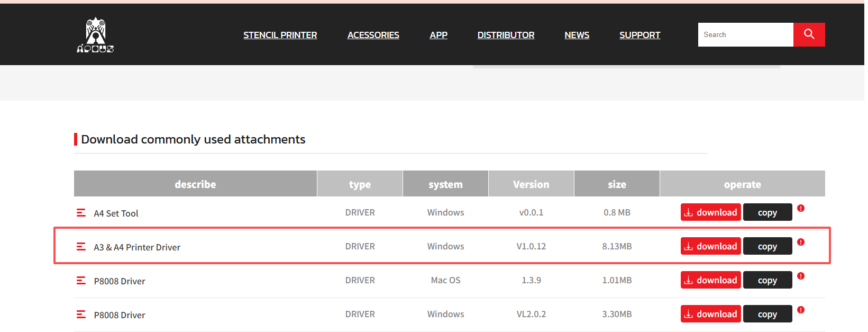Copy link for Mac OS P8008 Driver
This screenshot has width=868, height=332.
pyautogui.click(x=767, y=280)
